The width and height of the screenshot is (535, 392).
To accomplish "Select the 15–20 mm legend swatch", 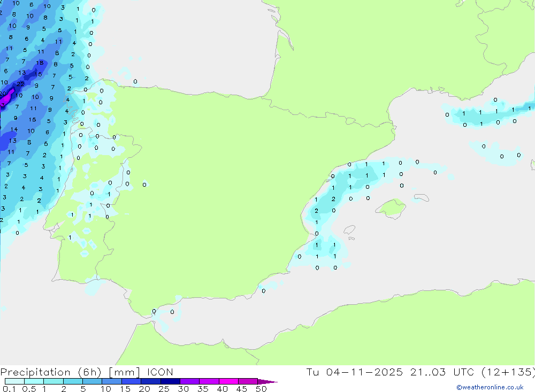I will click(132, 381).
